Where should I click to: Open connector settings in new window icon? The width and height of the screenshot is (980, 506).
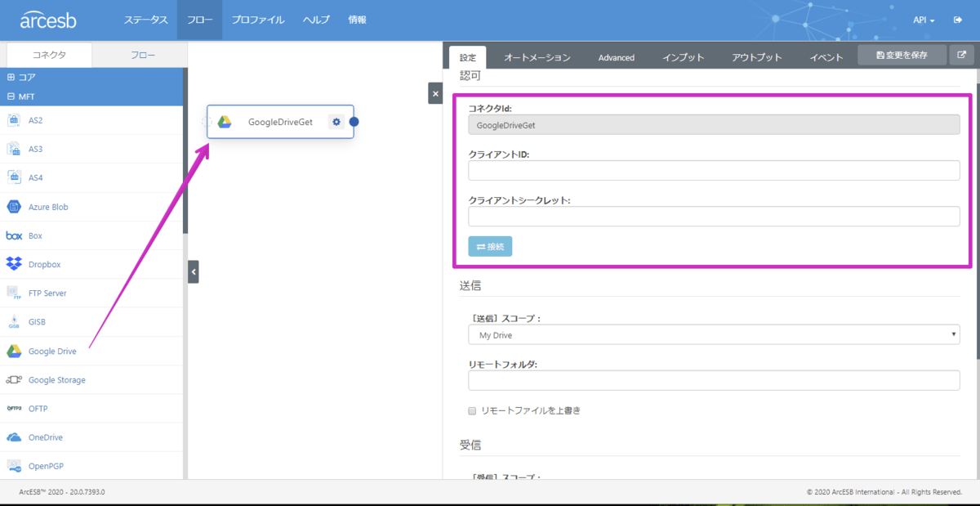pos(961,55)
